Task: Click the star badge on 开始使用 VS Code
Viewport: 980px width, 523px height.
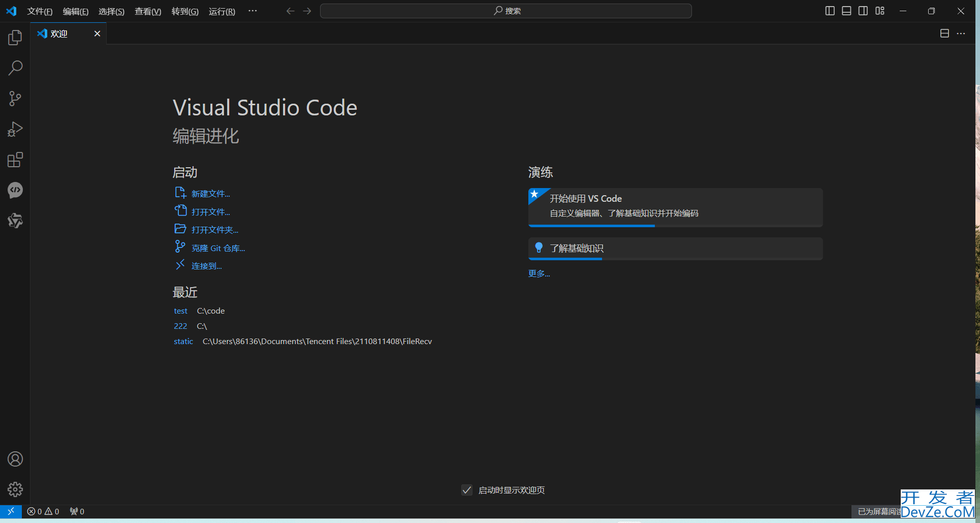Action: coord(534,194)
